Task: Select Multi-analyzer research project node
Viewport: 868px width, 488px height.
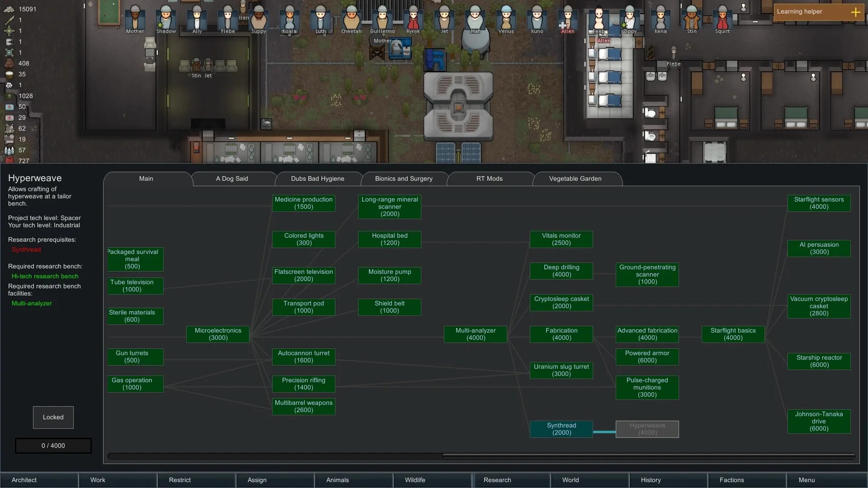Action: point(475,334)
